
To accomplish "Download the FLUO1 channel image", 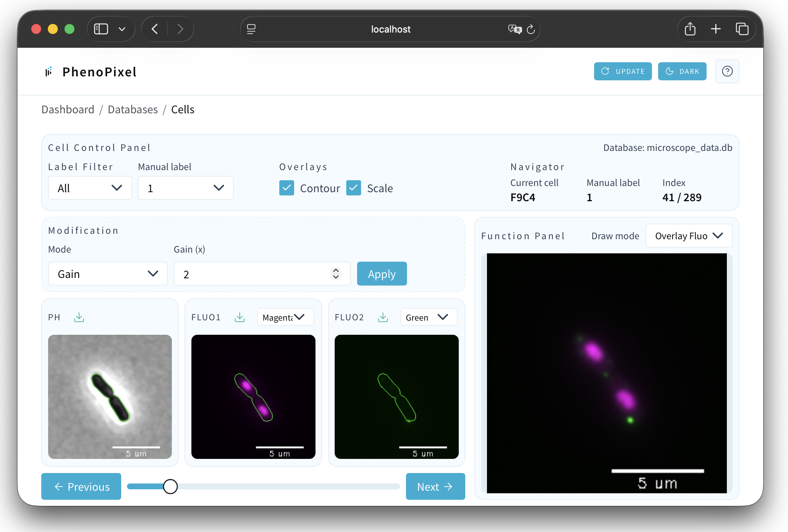I will [x=240, y=317].
